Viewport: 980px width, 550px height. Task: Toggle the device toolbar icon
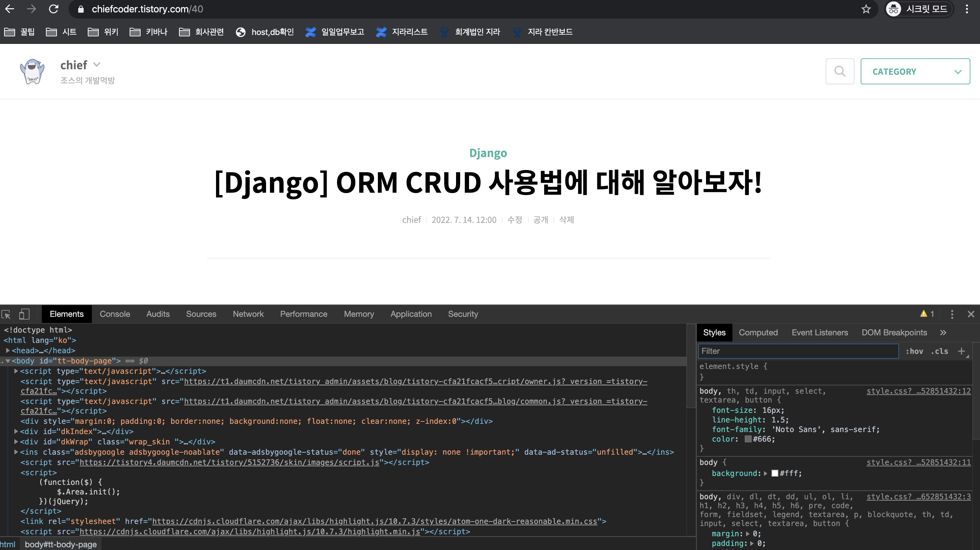[24, 314]
